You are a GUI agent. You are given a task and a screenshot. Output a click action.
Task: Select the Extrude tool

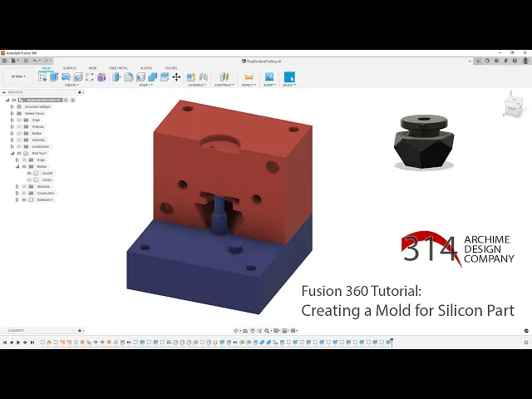(x=54, y=77)
